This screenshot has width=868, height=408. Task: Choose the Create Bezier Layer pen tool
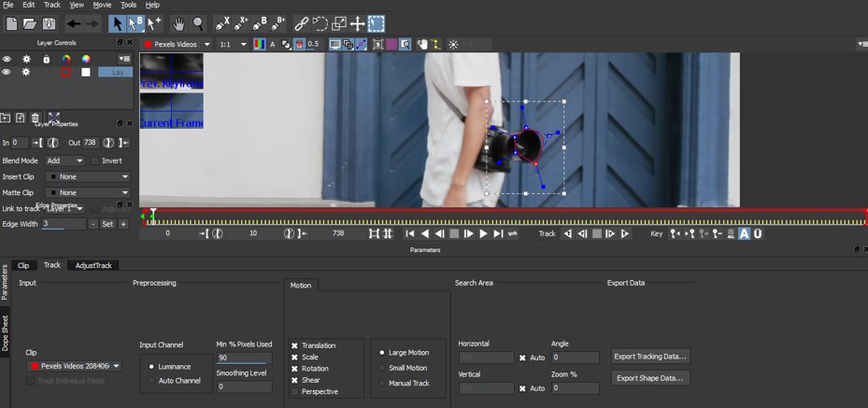260,23
